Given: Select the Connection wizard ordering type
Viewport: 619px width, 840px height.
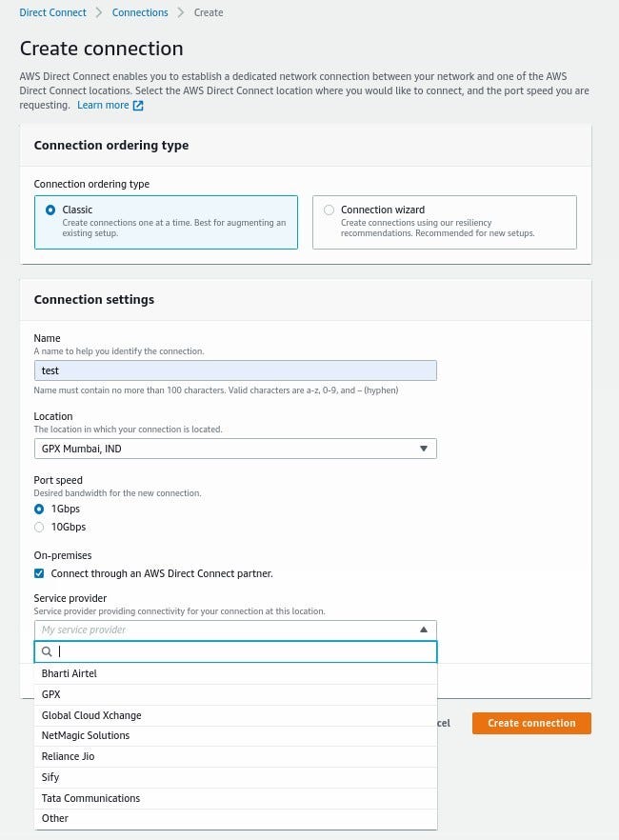Looking at the screenshot, I should click(329, 210).
